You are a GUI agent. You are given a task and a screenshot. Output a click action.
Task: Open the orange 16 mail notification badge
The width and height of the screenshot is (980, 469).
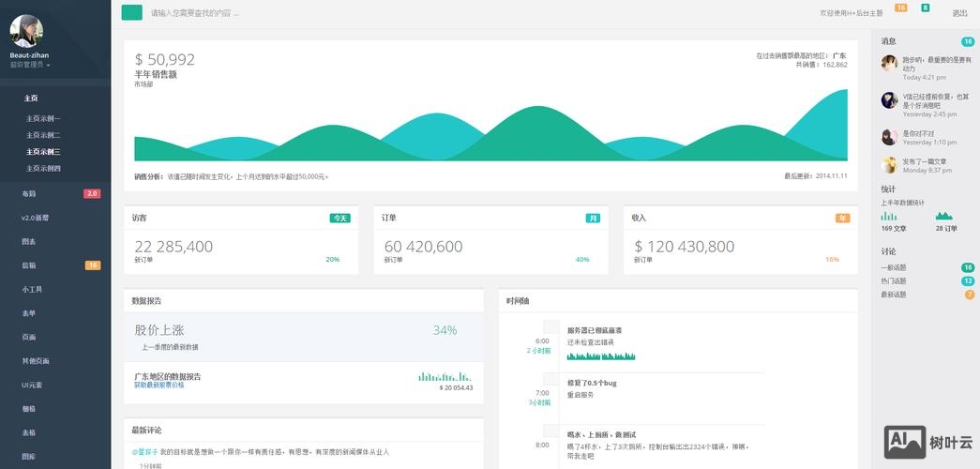click(900, 8)
